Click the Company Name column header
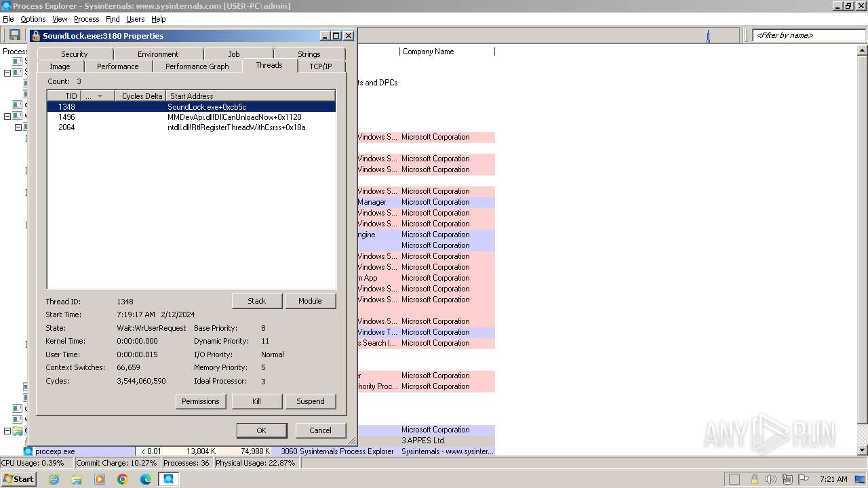This screenshot has width=868, height=488. pyautogui.click(x=446, y=52)
